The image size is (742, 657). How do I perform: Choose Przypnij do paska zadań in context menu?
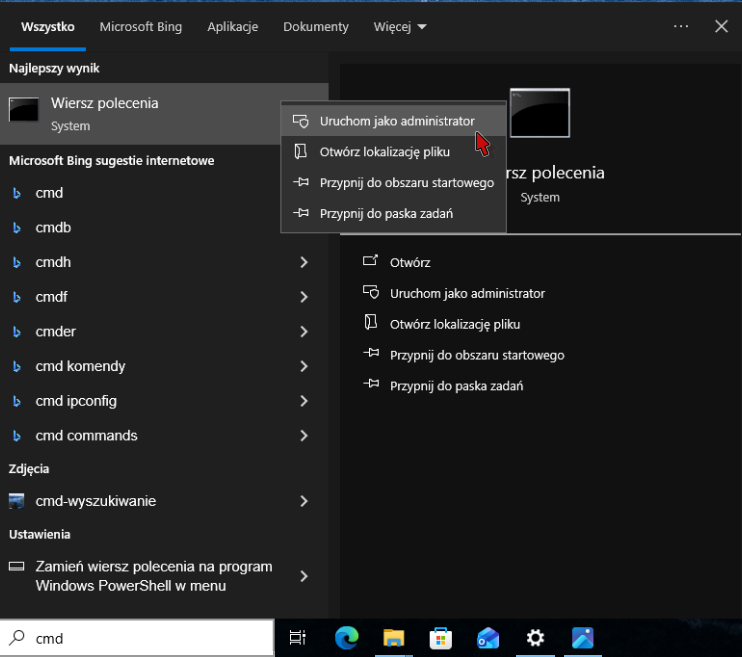pos(393,213)
